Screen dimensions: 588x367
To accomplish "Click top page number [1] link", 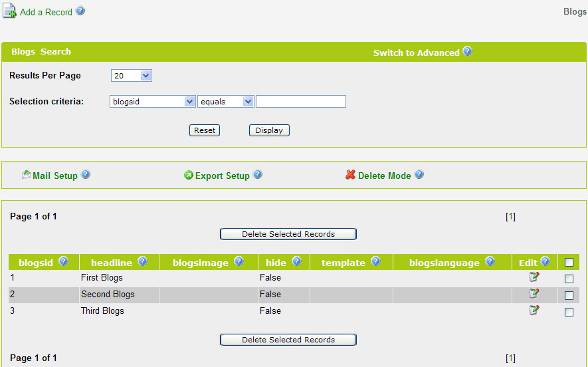I will click(x=510, y=217).
